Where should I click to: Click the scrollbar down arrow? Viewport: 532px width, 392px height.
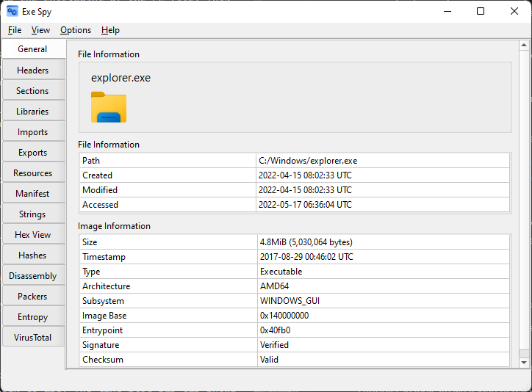(x=524, y=363)
